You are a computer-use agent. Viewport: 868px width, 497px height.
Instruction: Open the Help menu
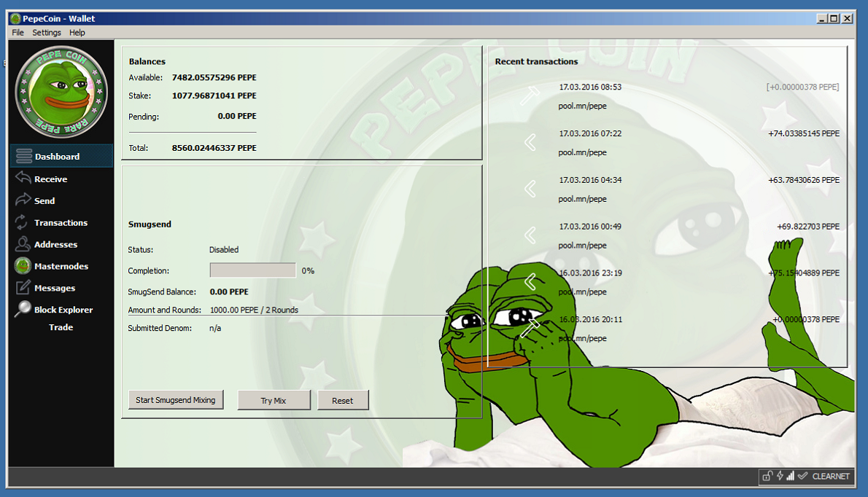click(77, 33)
